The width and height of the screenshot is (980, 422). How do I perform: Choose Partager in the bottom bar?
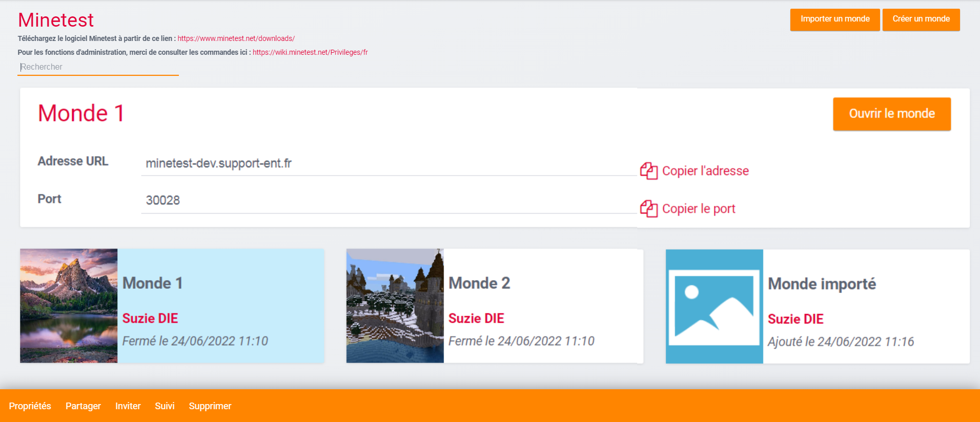pyautogui.click(x=83, y=406)
